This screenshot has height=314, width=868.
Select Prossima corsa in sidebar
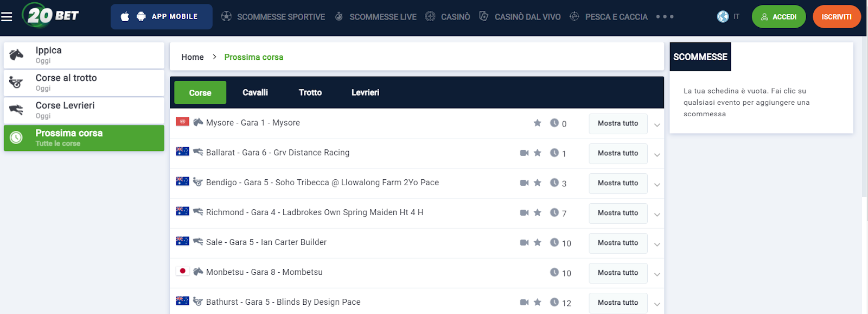tap(84, 138)
